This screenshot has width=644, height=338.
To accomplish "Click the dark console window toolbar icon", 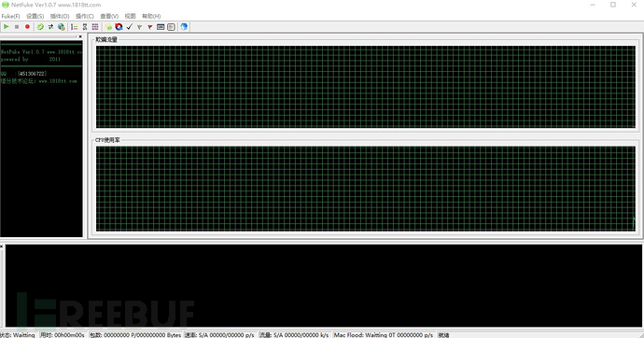I will click(161, 27).
